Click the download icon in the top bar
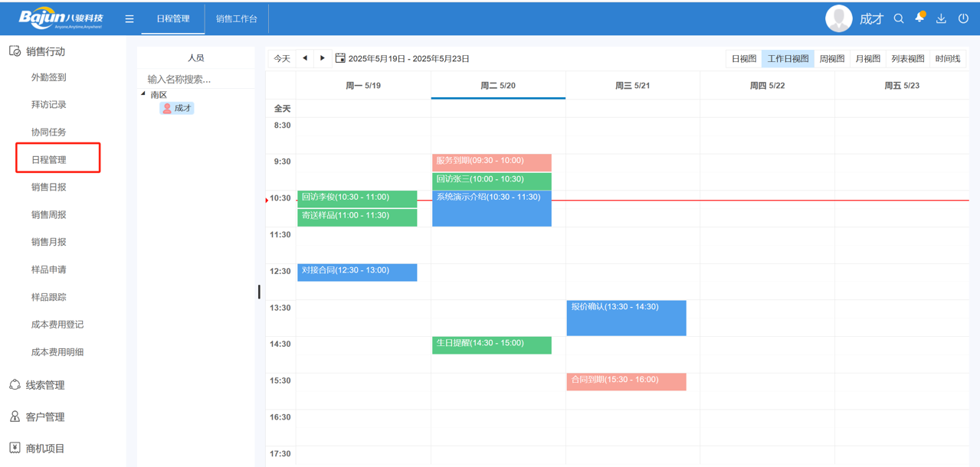This screenshot has width=980, height=467. point(940,18)
